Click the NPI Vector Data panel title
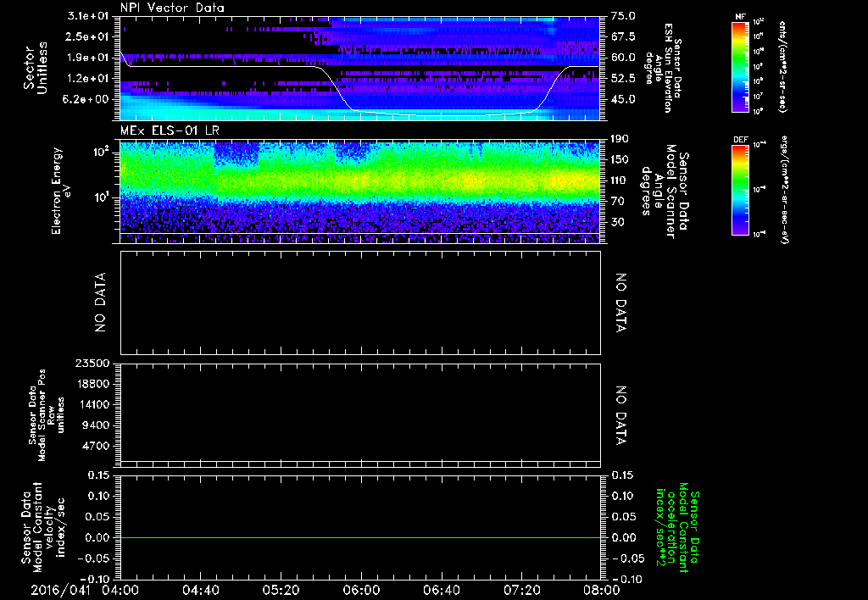The image size is (868, 600). [172, 8]
